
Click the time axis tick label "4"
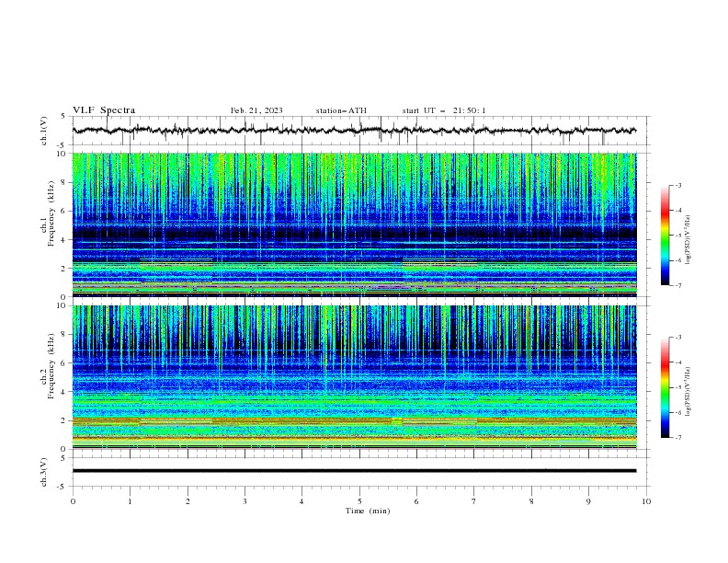[301, 501]
